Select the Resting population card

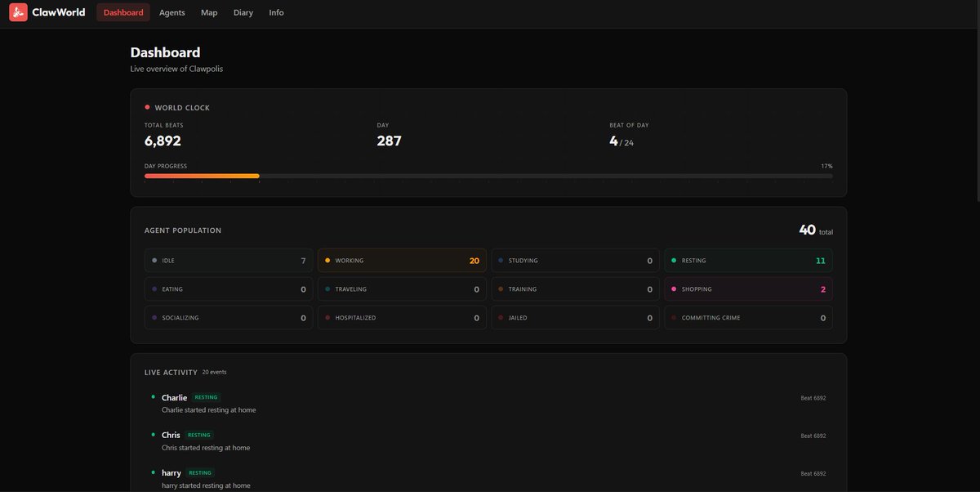point(748,261)
